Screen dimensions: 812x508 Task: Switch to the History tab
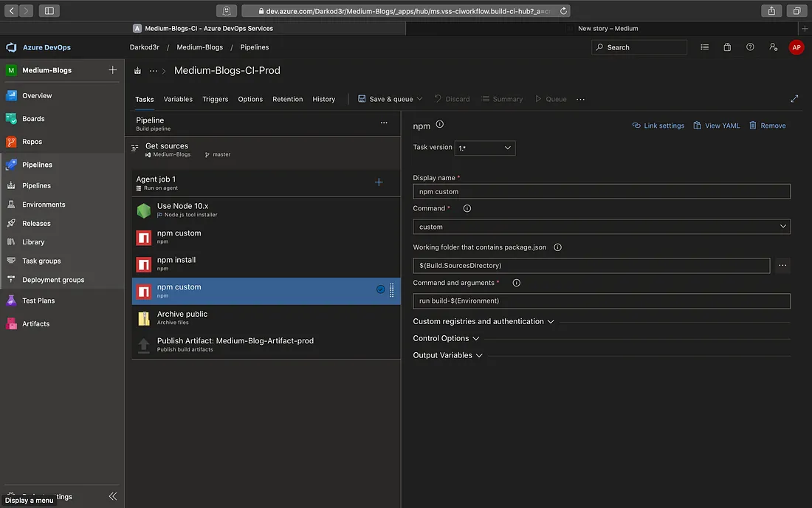point(323,99)
